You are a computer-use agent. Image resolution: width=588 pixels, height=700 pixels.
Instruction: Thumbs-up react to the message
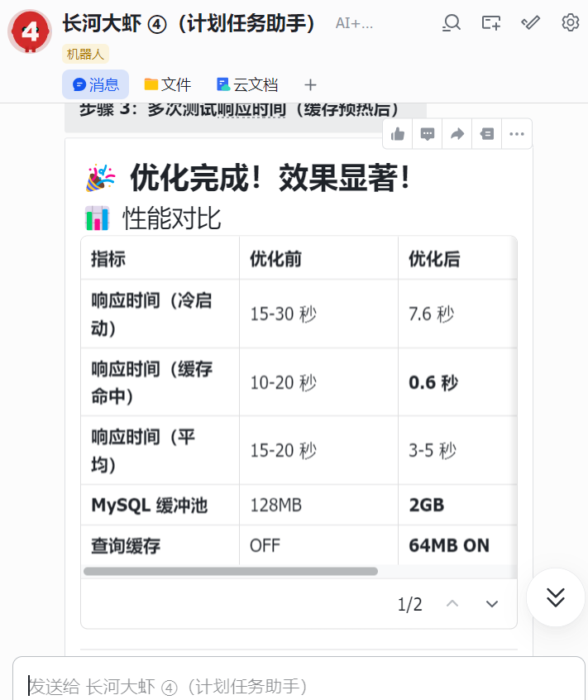point(398,134)
